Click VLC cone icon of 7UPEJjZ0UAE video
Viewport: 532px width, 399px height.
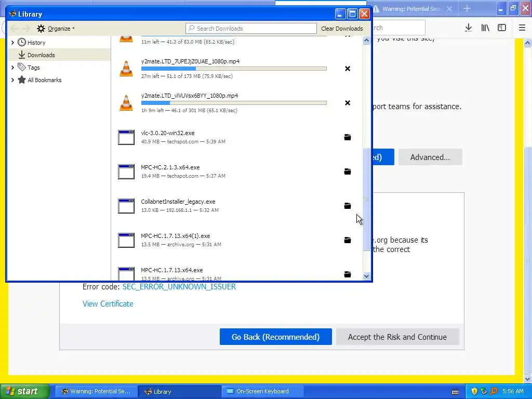tap(126, 69)
